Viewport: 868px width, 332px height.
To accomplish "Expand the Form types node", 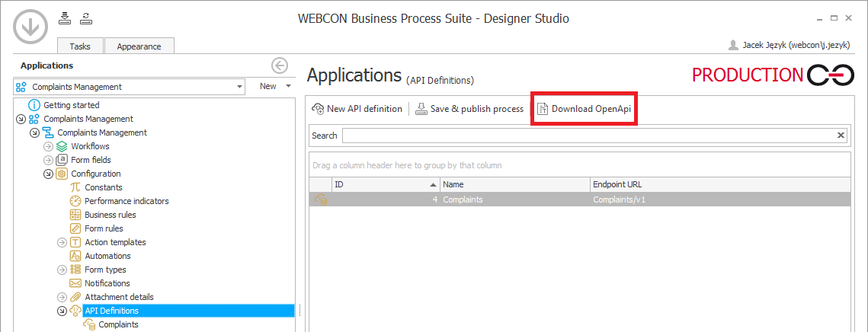I will pos(62,270).
